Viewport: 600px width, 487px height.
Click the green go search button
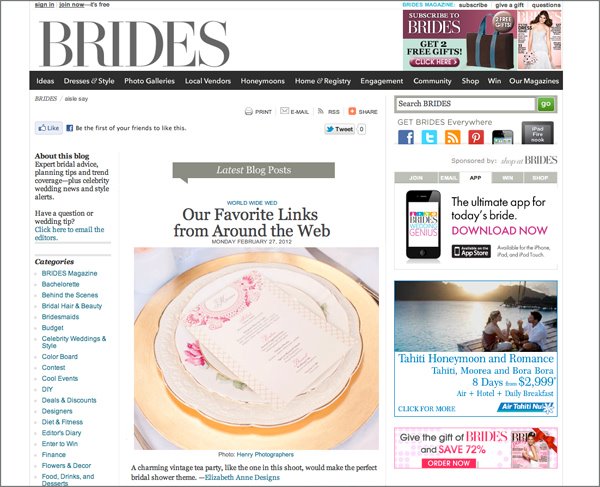(546, 104)
